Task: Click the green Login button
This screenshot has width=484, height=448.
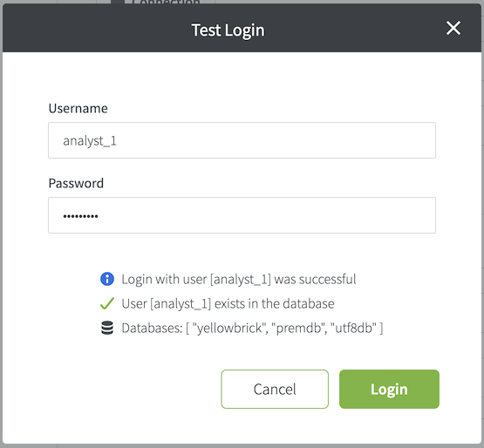Action: tap(389, 389)
